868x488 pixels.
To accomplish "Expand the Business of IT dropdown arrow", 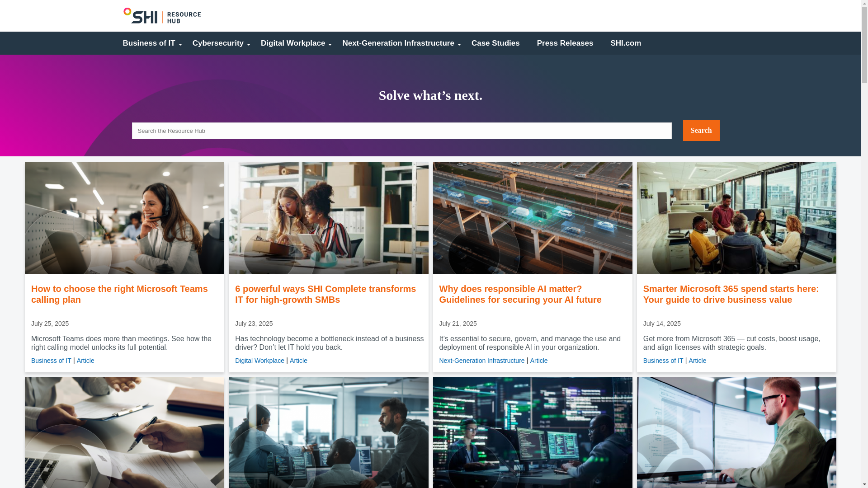I will 180,44.
